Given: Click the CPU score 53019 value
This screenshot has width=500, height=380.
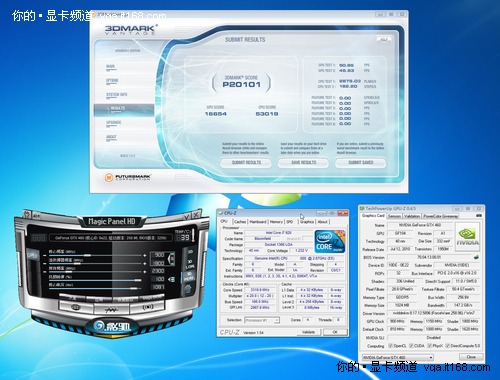Looking at the screenshot, I should tap(267, 114).
